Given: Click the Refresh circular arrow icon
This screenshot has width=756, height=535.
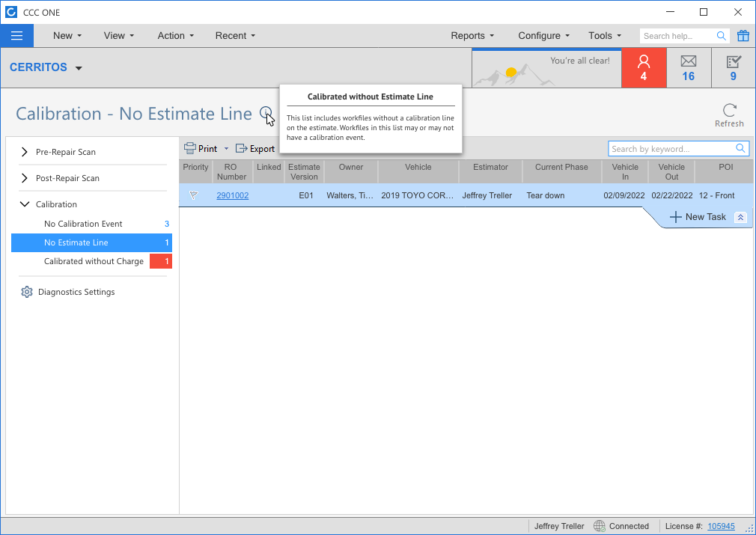Looking at the screenshot, I should click(730, 110).
